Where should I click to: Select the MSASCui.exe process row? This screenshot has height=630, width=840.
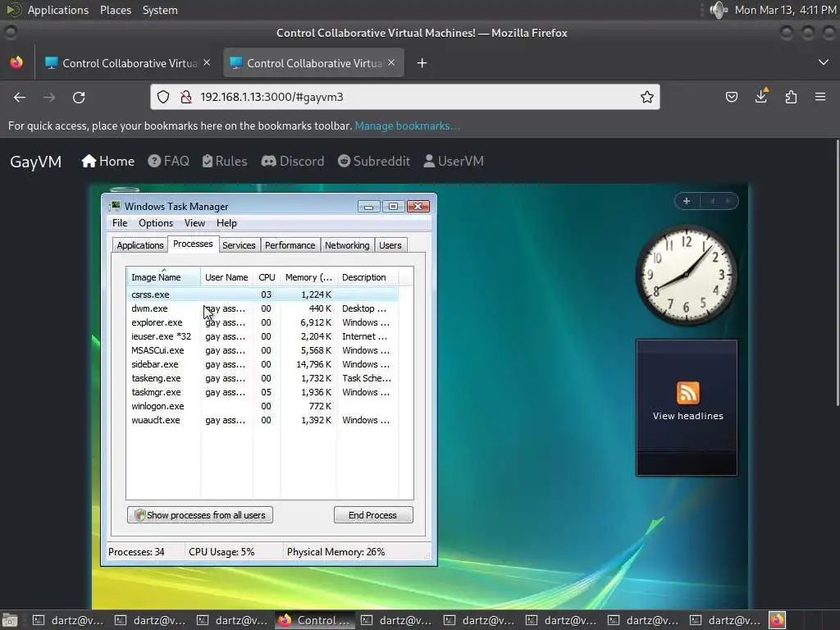tap(262, 350)
